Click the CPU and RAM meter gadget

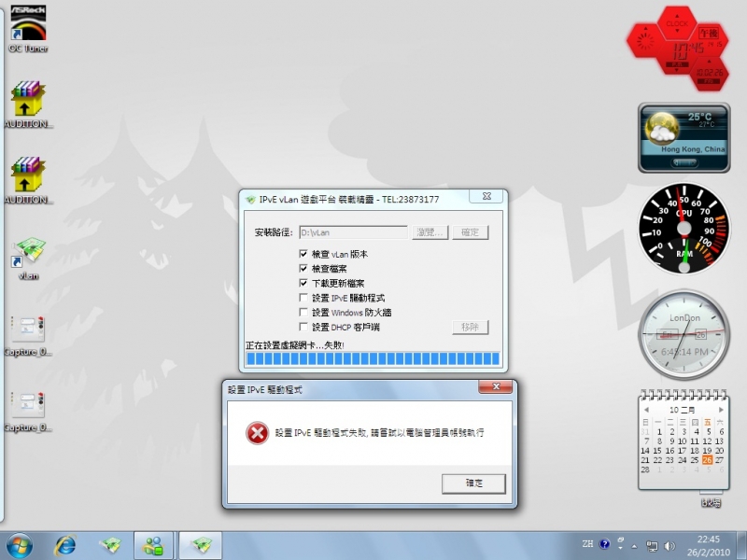coord(684,229)
